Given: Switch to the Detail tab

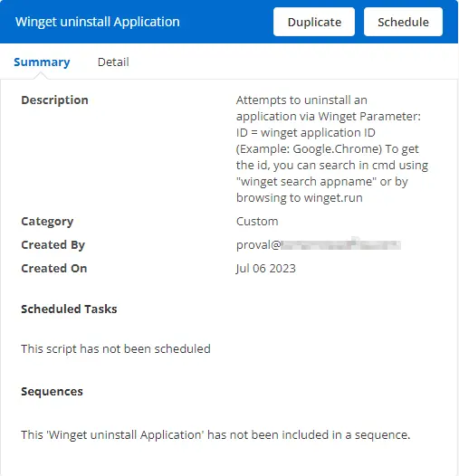Looking at the screenshot, I should [x=113, y=62].
